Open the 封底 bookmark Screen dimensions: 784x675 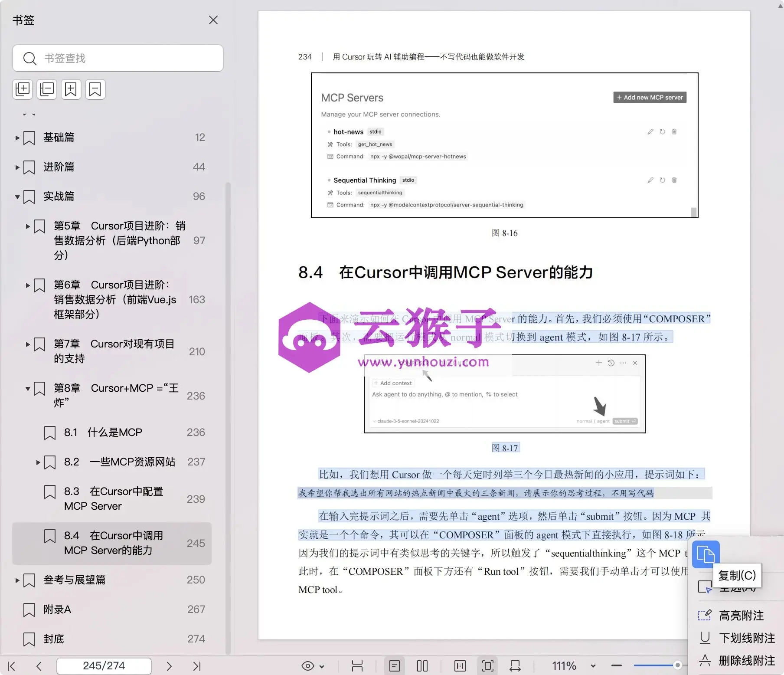(112, 639)
